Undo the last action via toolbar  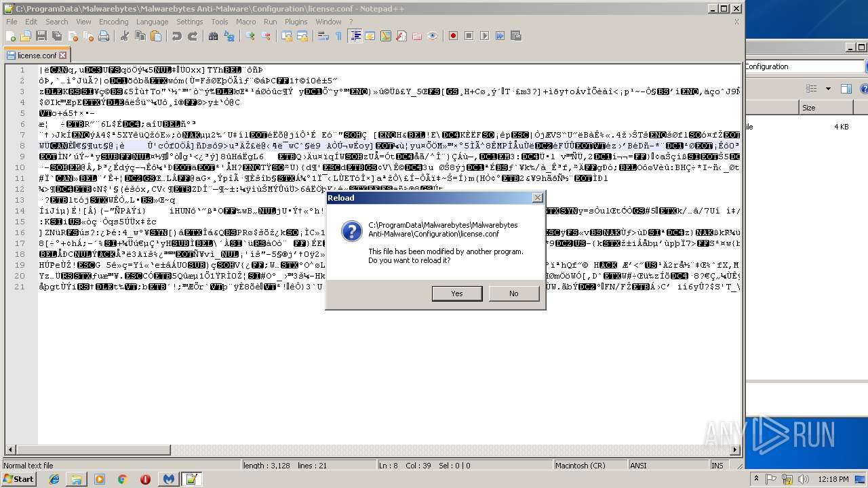click(x=177, y=36)
